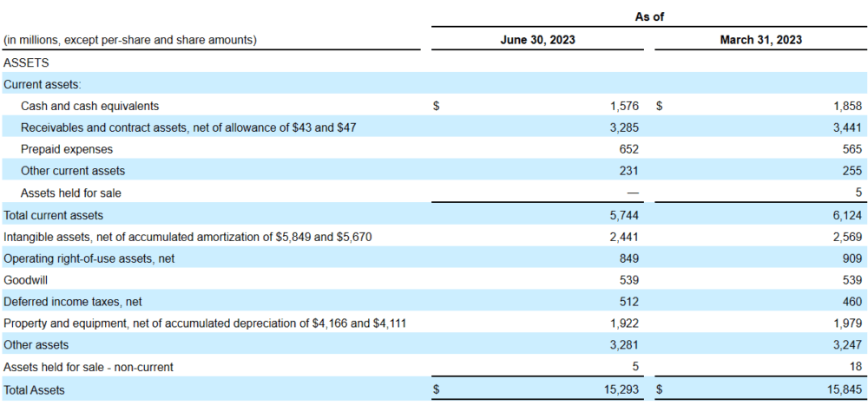Click the June 30, 2023 column header
This screenshot has height=405, width=868.
(x=537, y=40)
